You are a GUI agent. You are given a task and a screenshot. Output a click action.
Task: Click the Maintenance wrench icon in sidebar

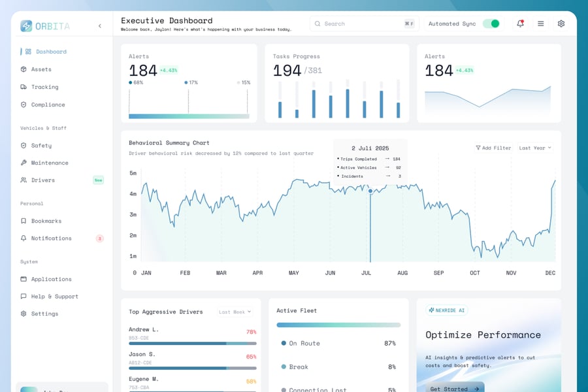24,163
